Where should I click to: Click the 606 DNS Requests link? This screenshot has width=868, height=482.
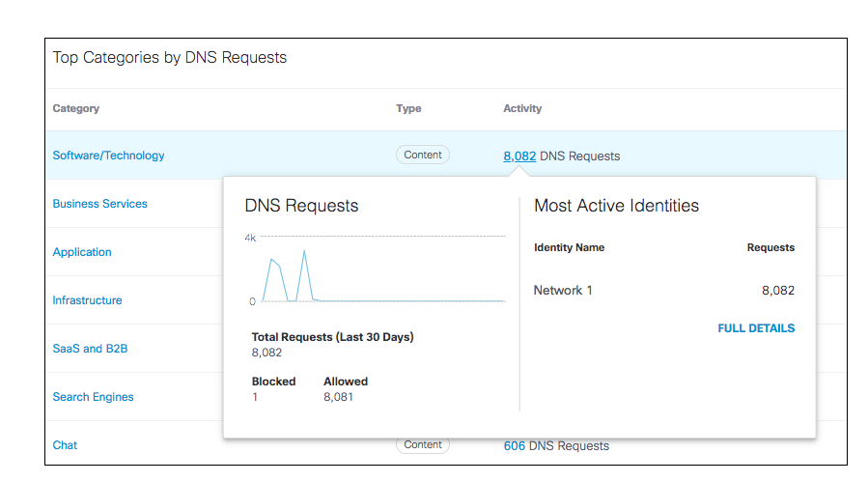pos(515,446)
